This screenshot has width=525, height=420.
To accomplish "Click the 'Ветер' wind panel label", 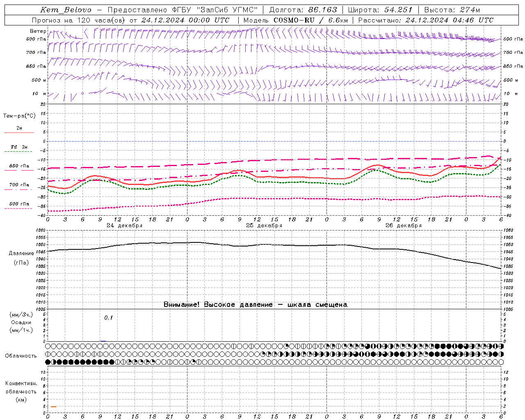I will 38,31.
